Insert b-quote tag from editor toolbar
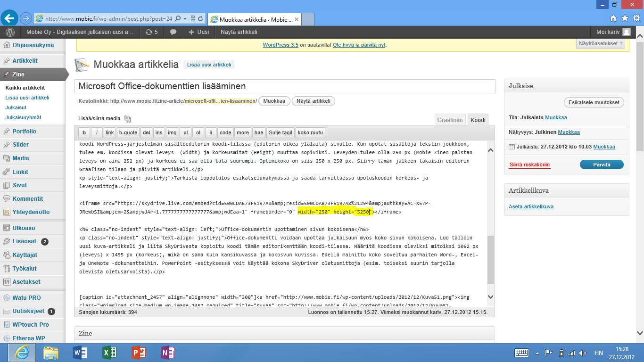 tap(128, 133)
